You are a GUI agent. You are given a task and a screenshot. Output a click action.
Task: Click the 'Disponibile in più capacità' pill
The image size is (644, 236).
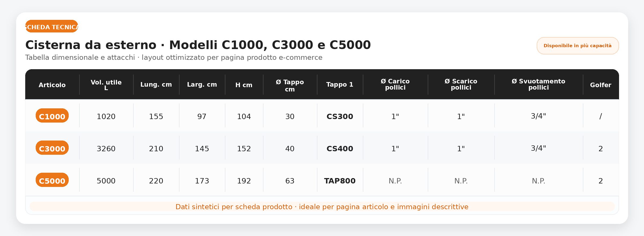coord(577,46)
